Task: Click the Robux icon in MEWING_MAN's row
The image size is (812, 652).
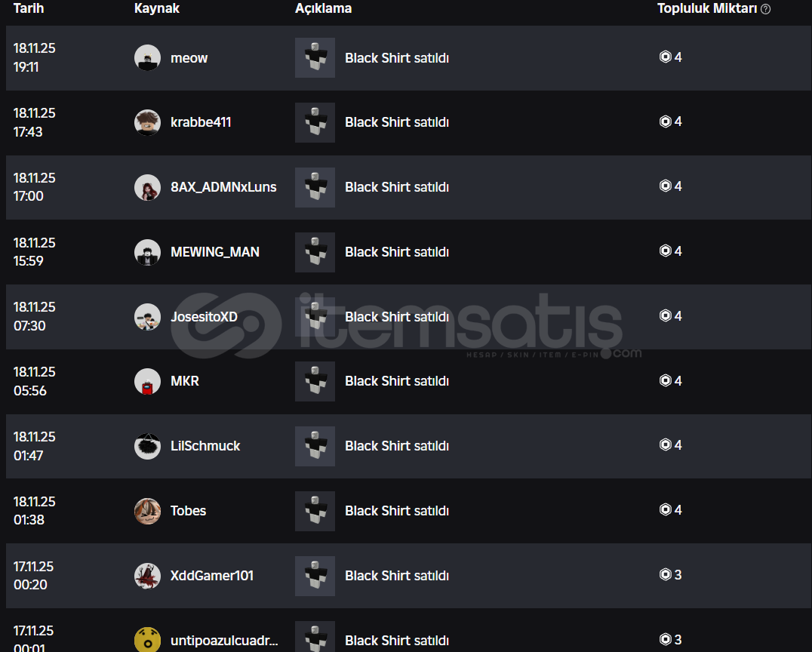Action: [665, 251]
